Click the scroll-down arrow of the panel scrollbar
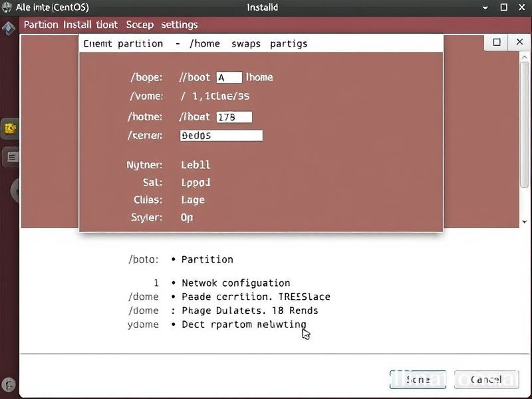The image size is (532, 399). pyautogui.click(x=525, y=222)
